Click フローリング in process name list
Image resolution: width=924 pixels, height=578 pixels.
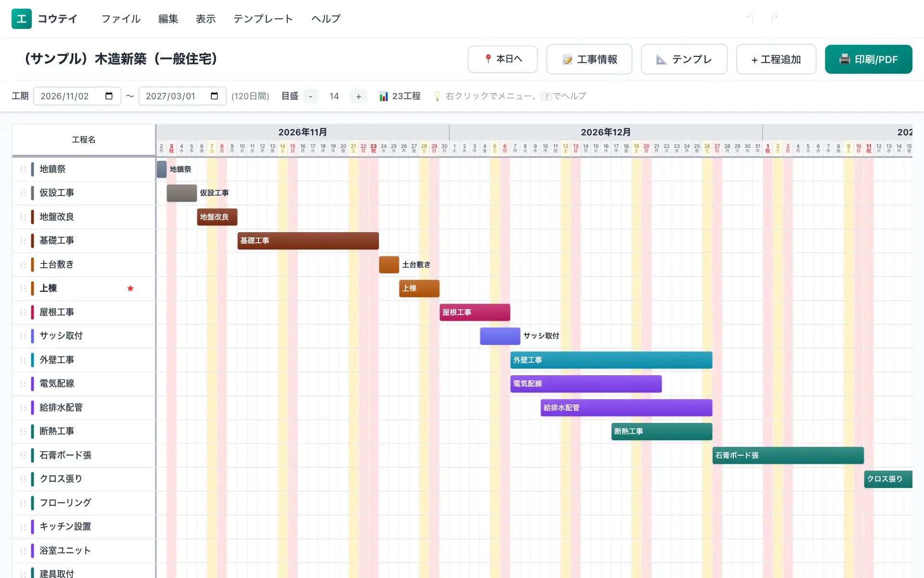65,503
